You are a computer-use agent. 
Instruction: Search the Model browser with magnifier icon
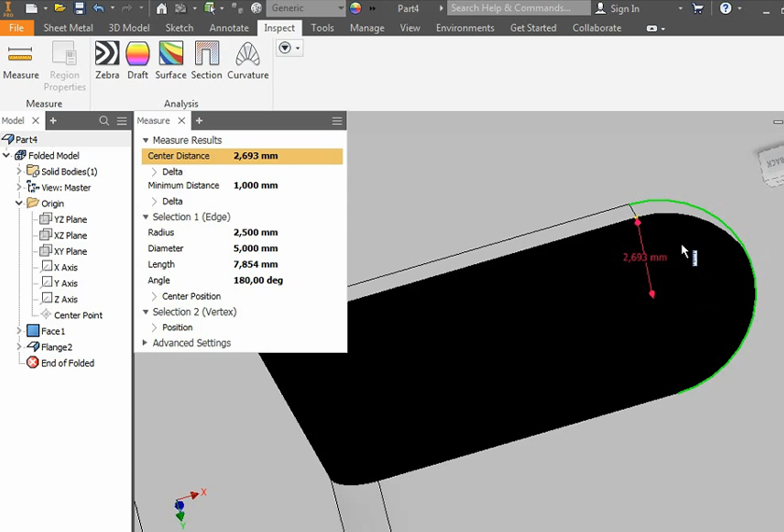[105, 121]
